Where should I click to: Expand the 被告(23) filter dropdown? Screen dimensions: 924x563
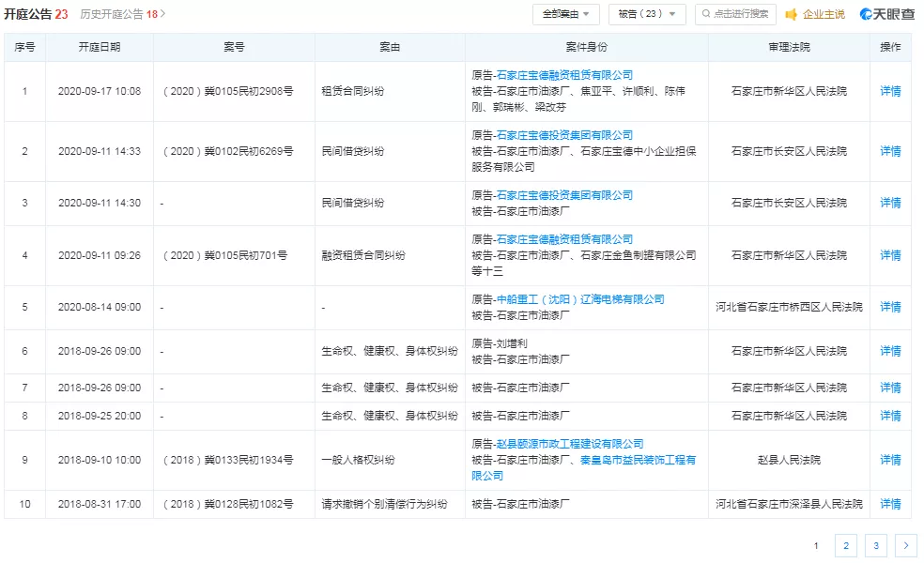pos(648,14)
